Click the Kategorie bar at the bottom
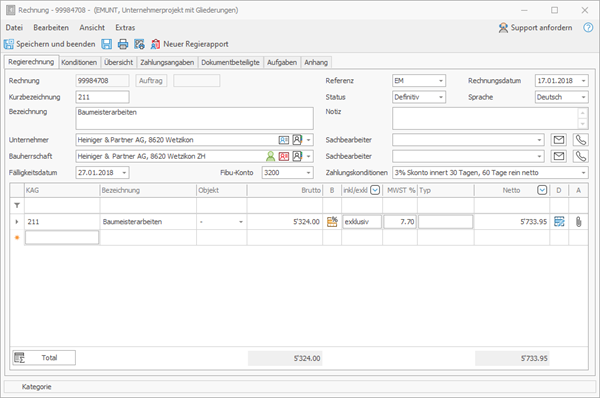The width and height of the screenshot is (600, 398). pos(300,387)
